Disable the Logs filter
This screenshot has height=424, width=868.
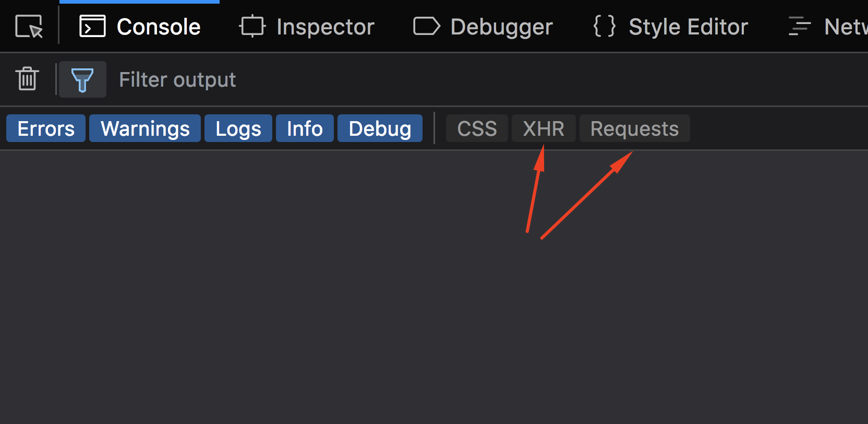point(238,128)
